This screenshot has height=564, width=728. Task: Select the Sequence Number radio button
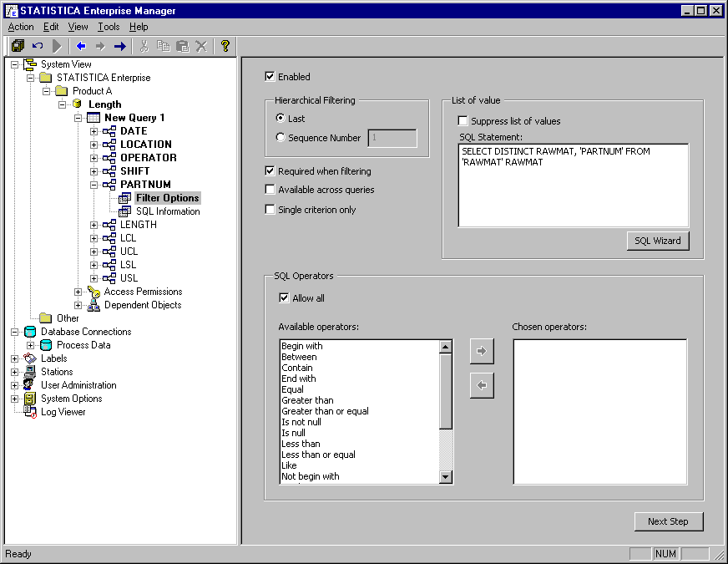point(281,138)
